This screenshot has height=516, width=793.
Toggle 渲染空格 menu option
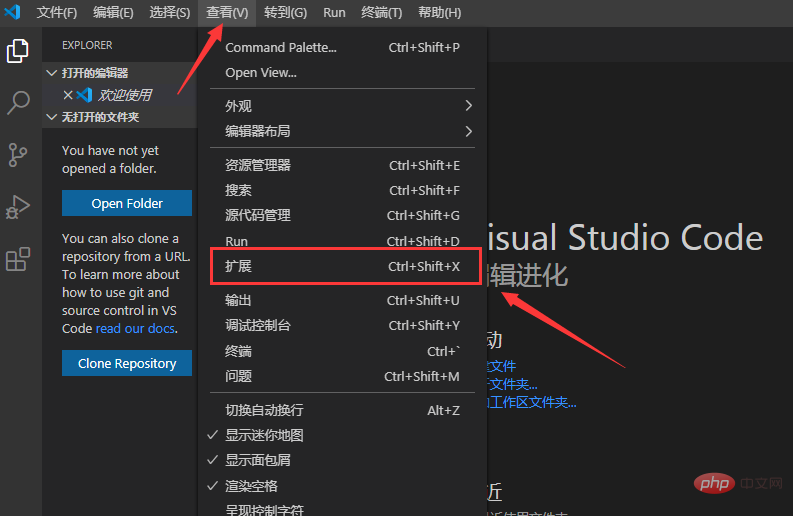point(252,485)
